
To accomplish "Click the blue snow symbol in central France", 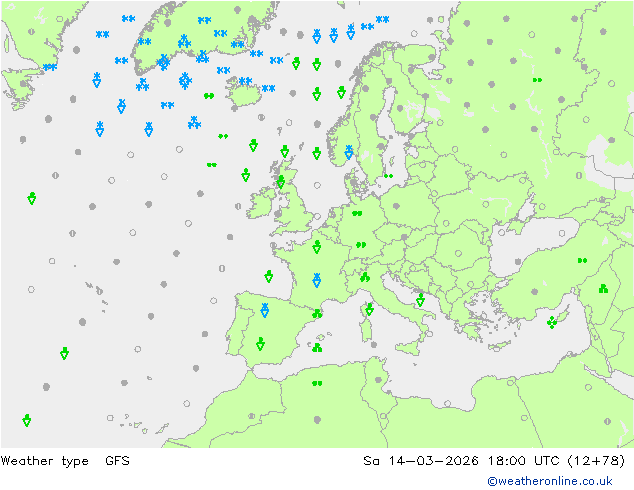I will pyautogui.click(x=317, y=280).
